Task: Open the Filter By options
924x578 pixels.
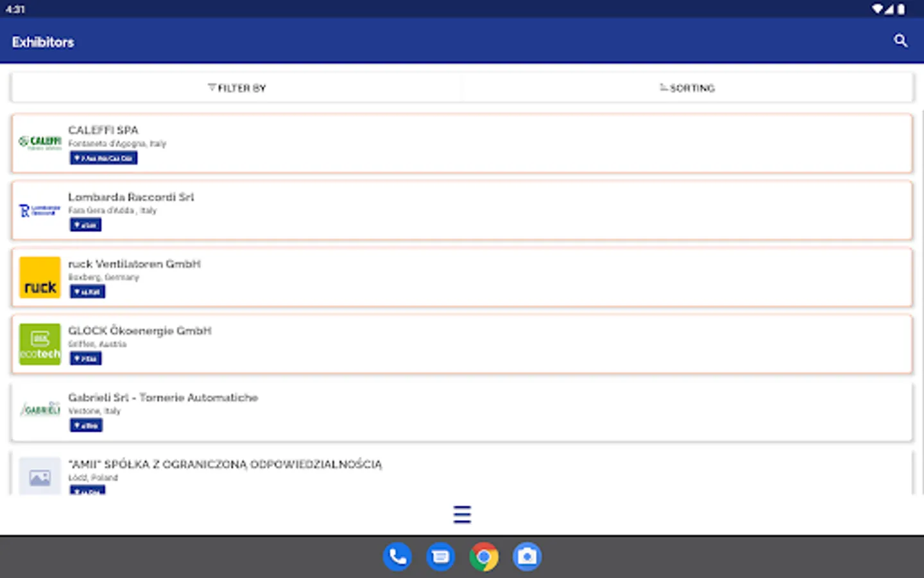Action: click(236, 88)
